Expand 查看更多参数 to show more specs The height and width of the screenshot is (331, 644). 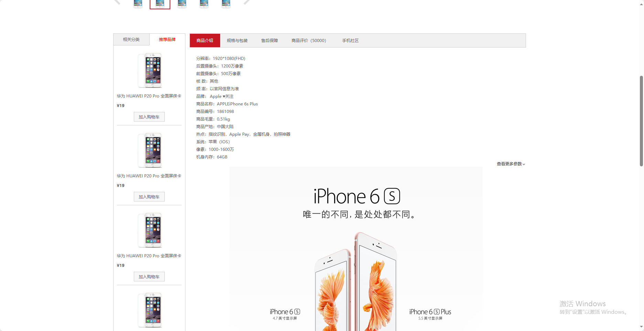point(511,164)
